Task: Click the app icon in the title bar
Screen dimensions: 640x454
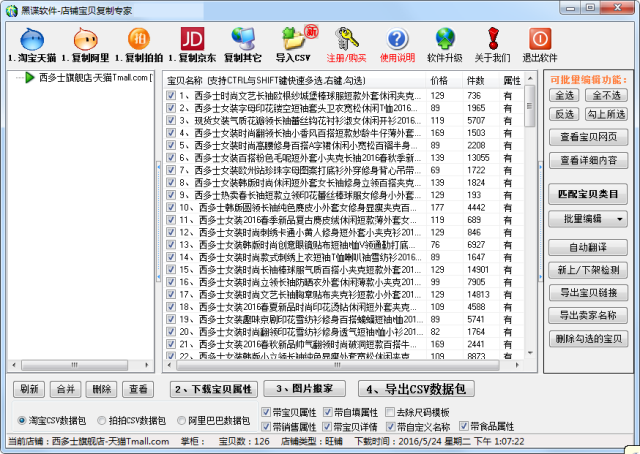Action: click(x=12, y=11)
